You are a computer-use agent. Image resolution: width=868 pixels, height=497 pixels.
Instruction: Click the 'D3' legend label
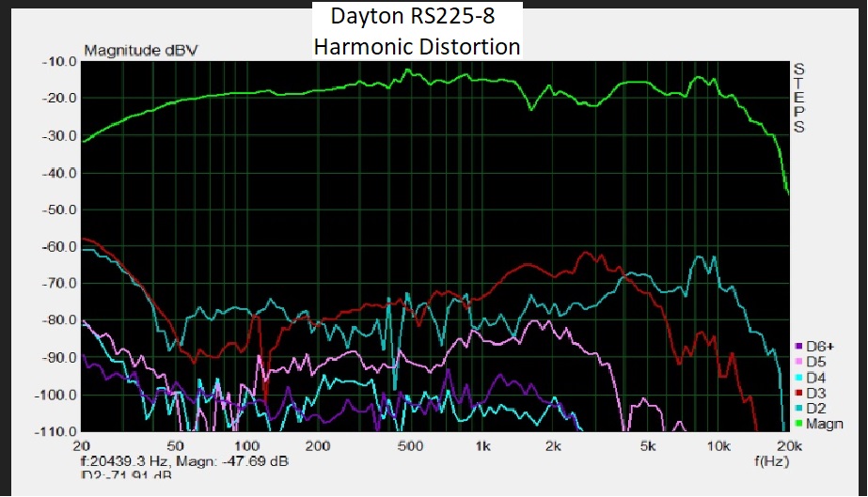[x=816, y=393]
